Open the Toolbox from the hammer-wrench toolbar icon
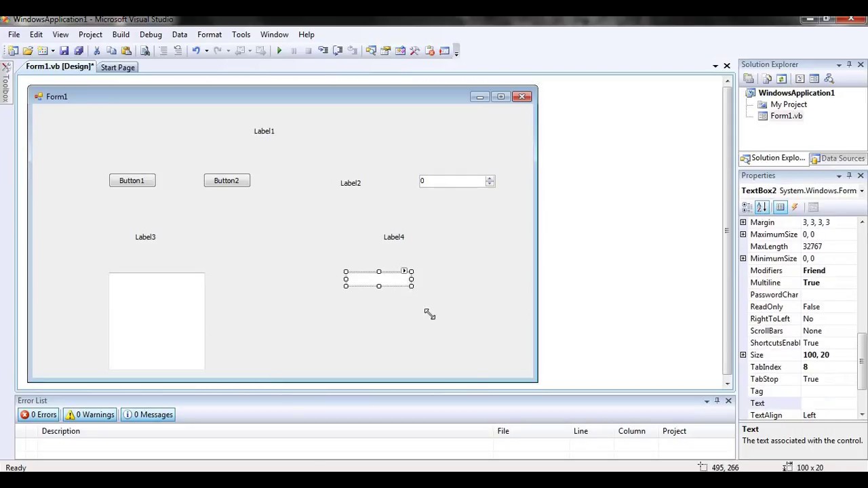Screen dimensions: 868x488 coord(414,51)
